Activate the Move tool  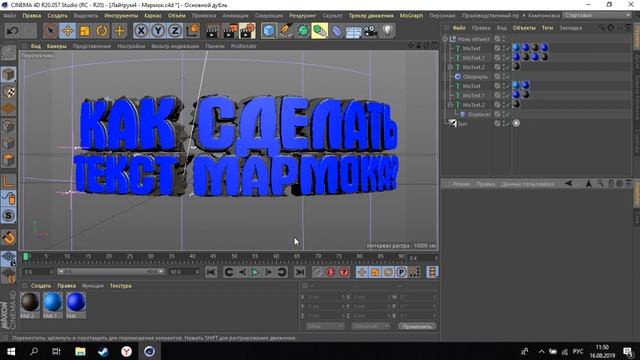(68, 31)
